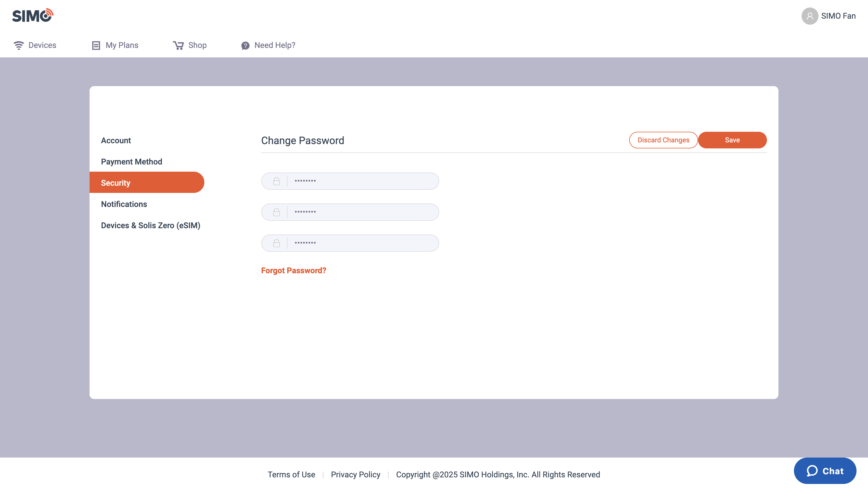Screen dimensions: 868x492
Task: Click the user avatar icon
Action: [809, 16]
